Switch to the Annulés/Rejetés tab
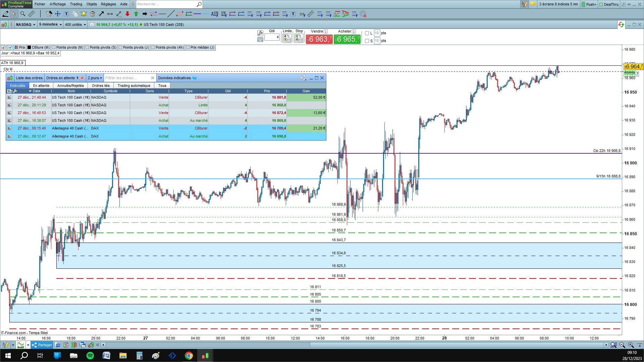The width and height of the screenshot is (644, 362). (x=70, y=86)
